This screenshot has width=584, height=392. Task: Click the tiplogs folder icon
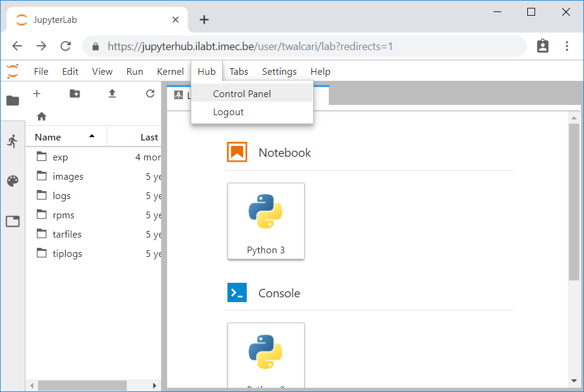(42, 253)
